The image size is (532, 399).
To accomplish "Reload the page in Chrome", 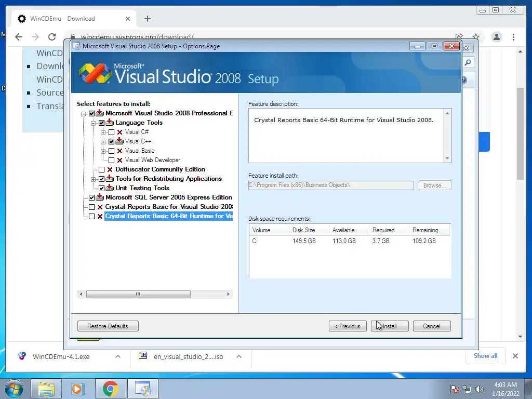I will coord(52,37).
